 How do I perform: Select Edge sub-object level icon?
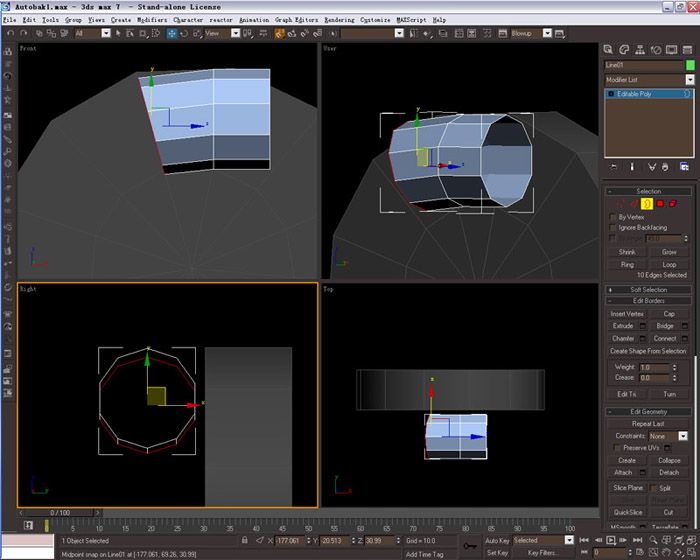634,204
